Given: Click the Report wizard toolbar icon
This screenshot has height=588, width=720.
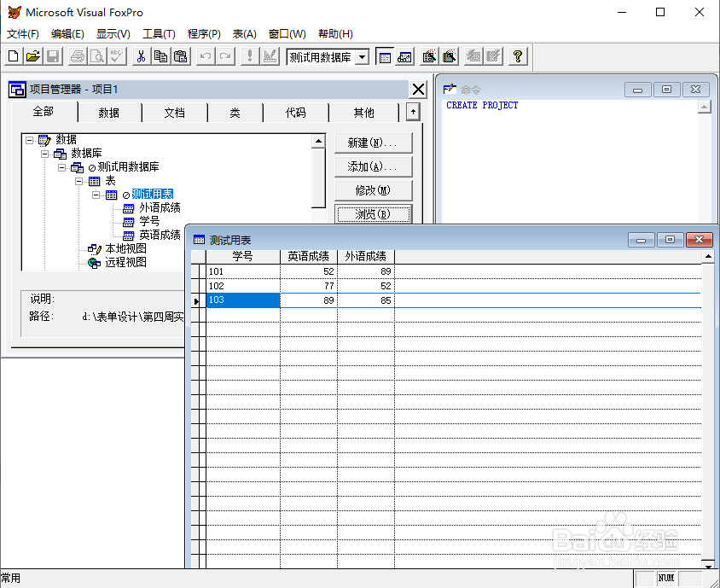Looking at the screenshot, I should click(449, 56).
